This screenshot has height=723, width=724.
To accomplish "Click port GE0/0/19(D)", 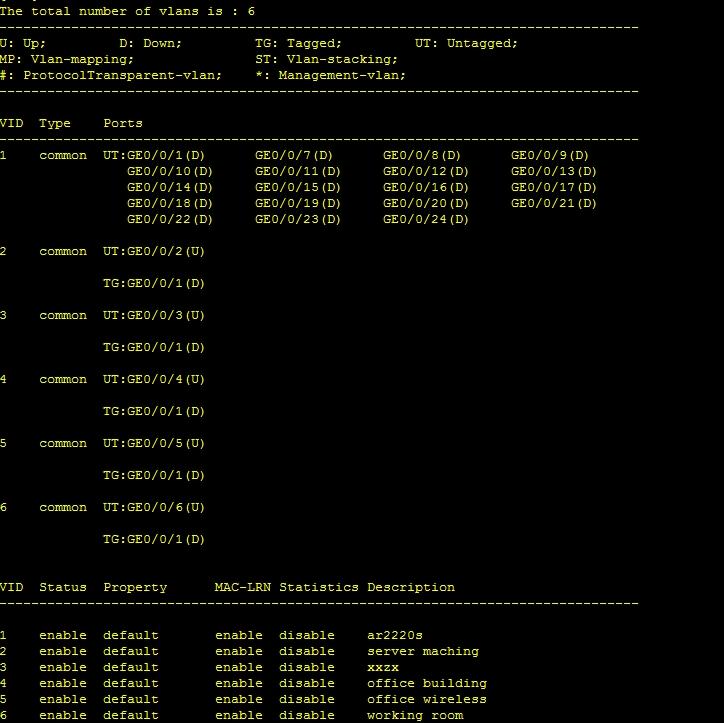I will [x=297, y=204].
